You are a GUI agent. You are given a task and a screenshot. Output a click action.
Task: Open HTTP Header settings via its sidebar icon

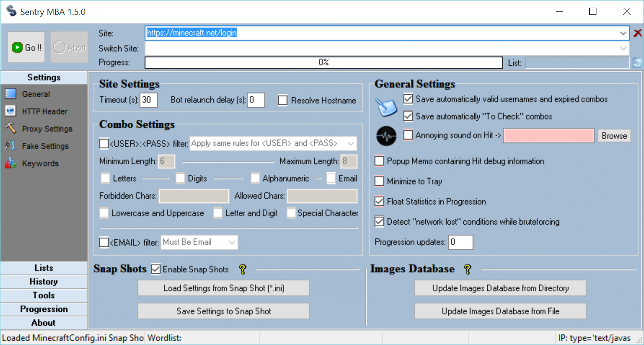pyautogui.click(x=11, y=111)
